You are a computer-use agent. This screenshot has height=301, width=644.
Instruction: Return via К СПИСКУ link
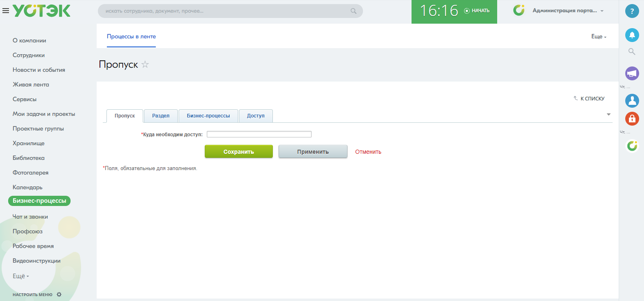[x=589, y=98]
